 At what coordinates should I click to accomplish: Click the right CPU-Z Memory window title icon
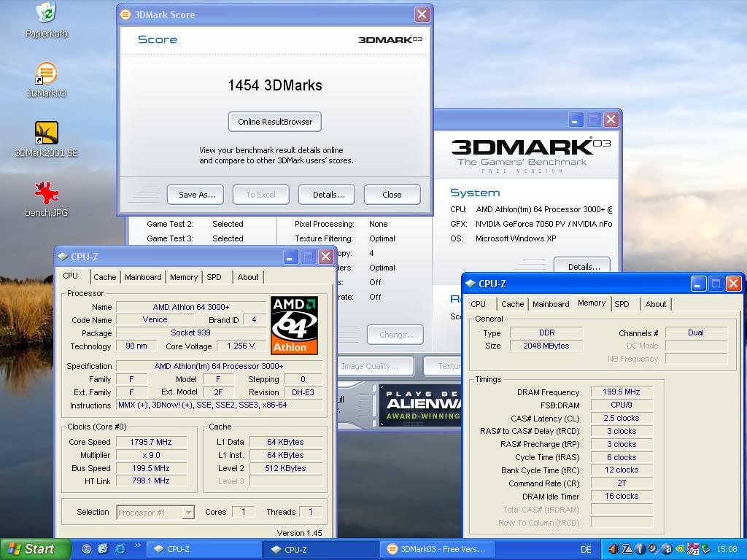tap(471, 284)
